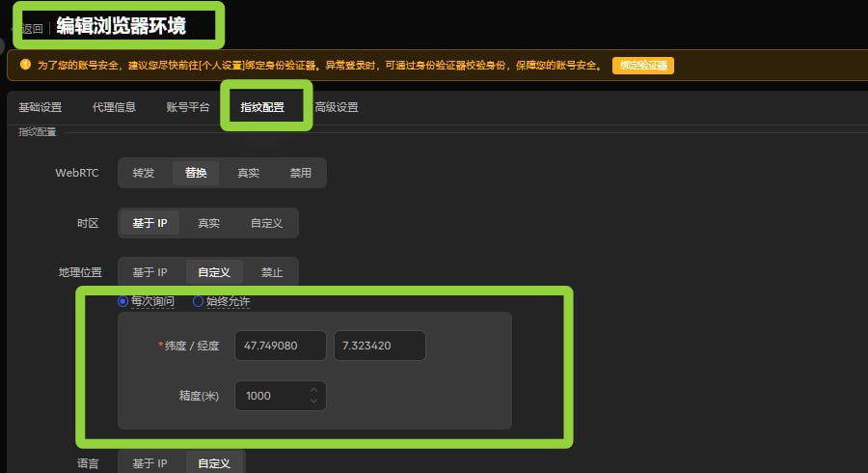The width and height of the screenshot is (868, 473).
Task: Increase 精度(米) with the up stepper arrow
Action: (x=313, y=390)
